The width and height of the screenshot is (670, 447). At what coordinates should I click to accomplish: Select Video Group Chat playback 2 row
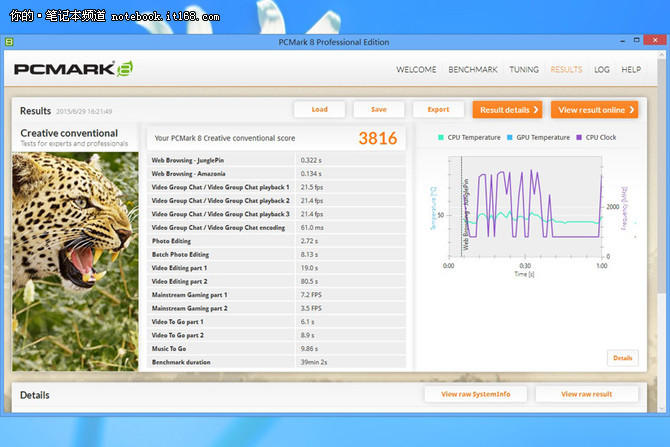click(276, 200)
